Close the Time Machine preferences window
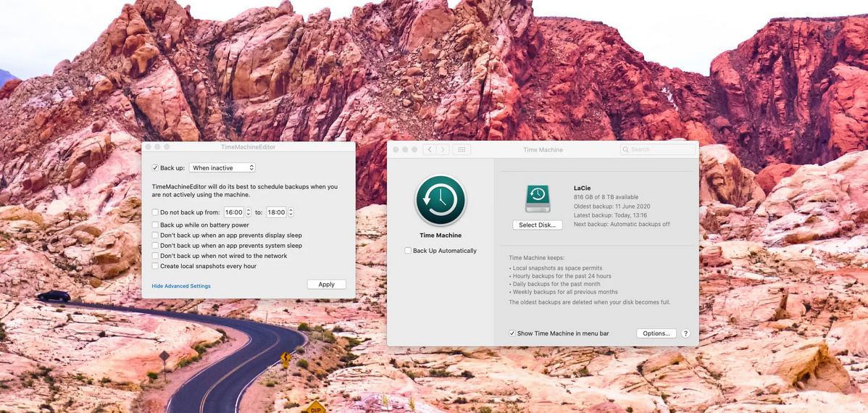This screenshot has width=868, height=413. (x=396, y=149)
